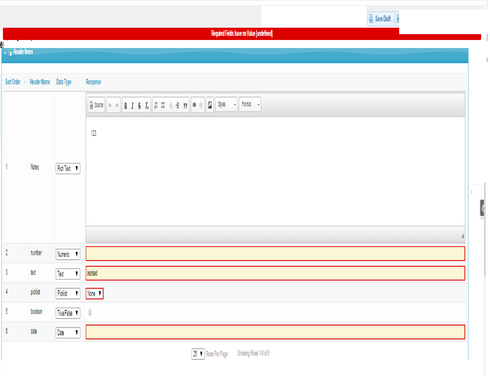Toggle the boolean row checkbox

click(x=90, y=312)
